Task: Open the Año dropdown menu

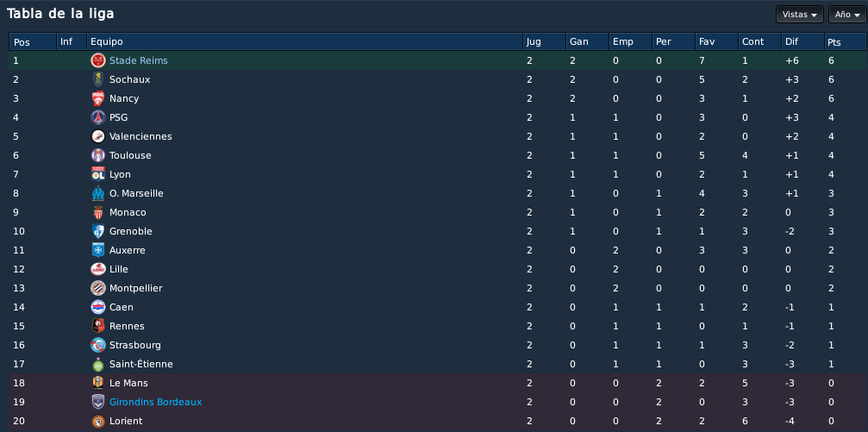Action: click(x=847, y=15)
